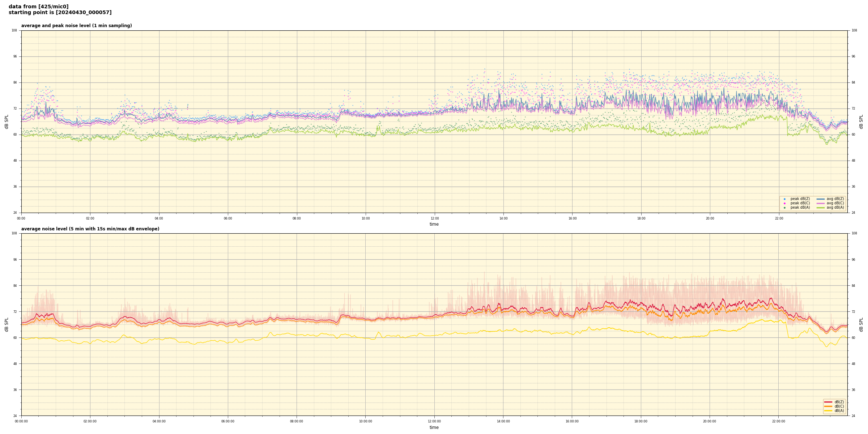Click the bottom chart title about 15s envelope
The height and width of the screenshot is (434, 868).
90,229
